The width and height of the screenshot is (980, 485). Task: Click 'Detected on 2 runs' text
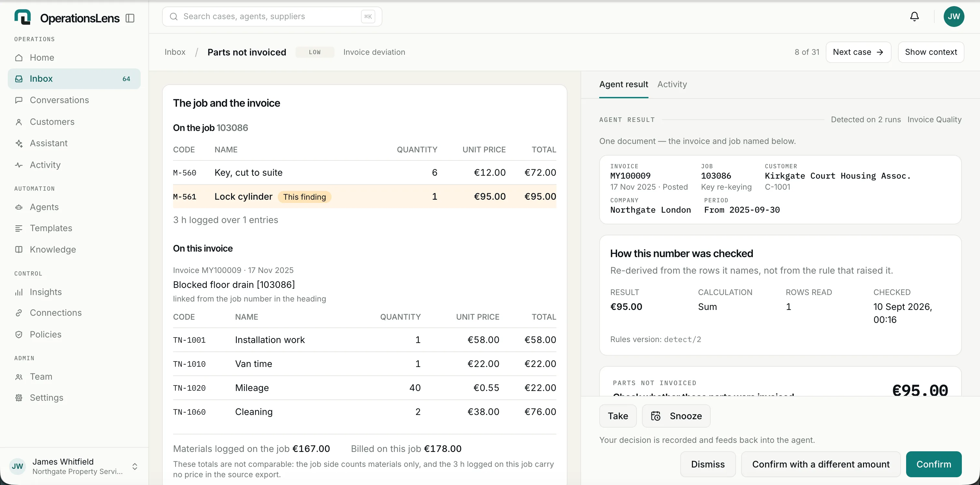pos(866,120)
